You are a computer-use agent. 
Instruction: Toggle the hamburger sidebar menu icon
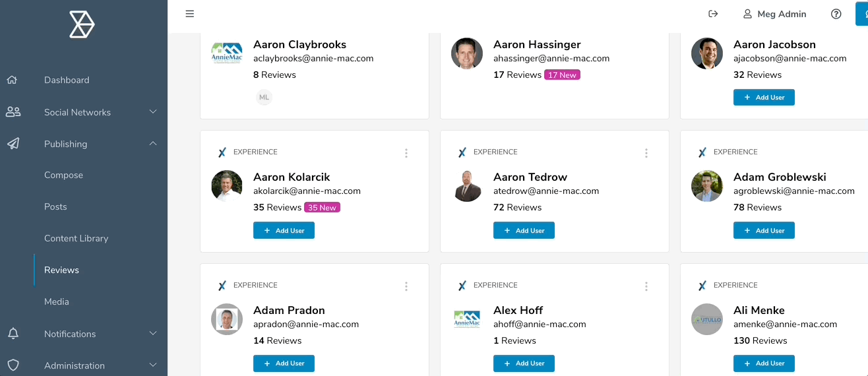[x=190, y=14]
